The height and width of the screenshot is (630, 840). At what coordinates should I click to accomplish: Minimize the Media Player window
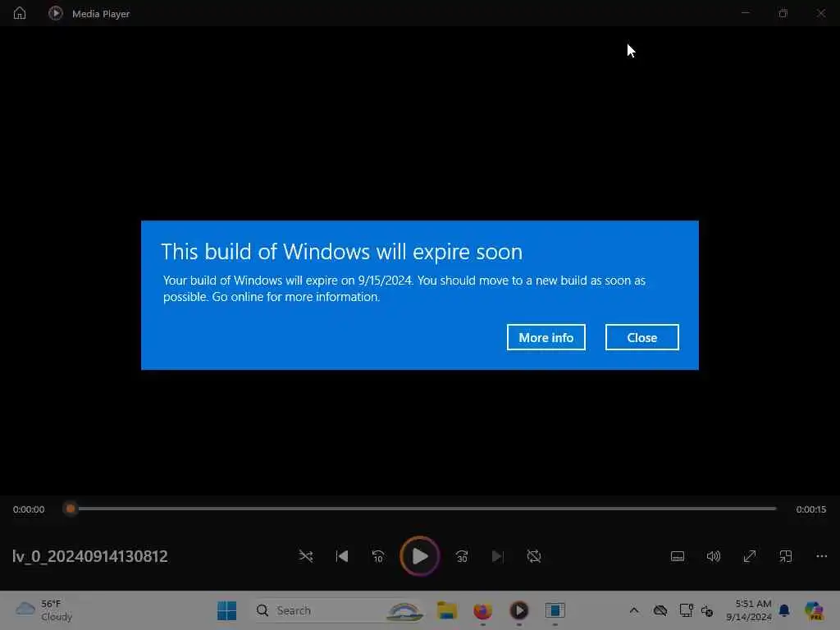[745, 13]
